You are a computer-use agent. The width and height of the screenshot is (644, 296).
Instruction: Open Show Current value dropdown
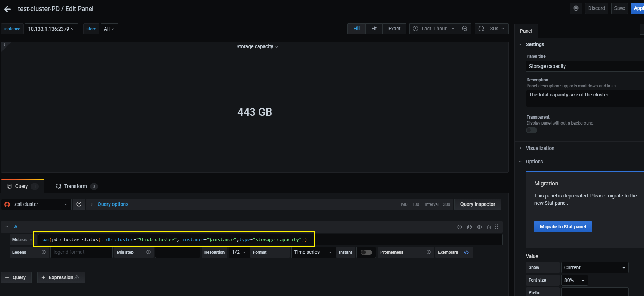(595, 267)
